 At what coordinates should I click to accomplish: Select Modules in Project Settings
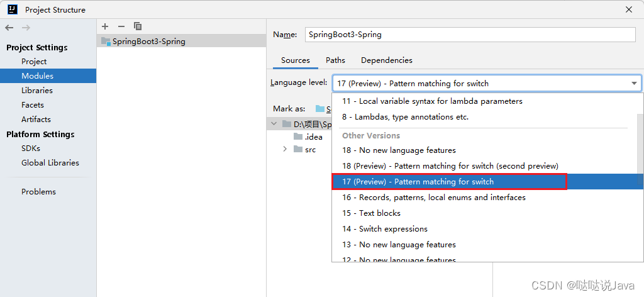(x=48, y=76)
